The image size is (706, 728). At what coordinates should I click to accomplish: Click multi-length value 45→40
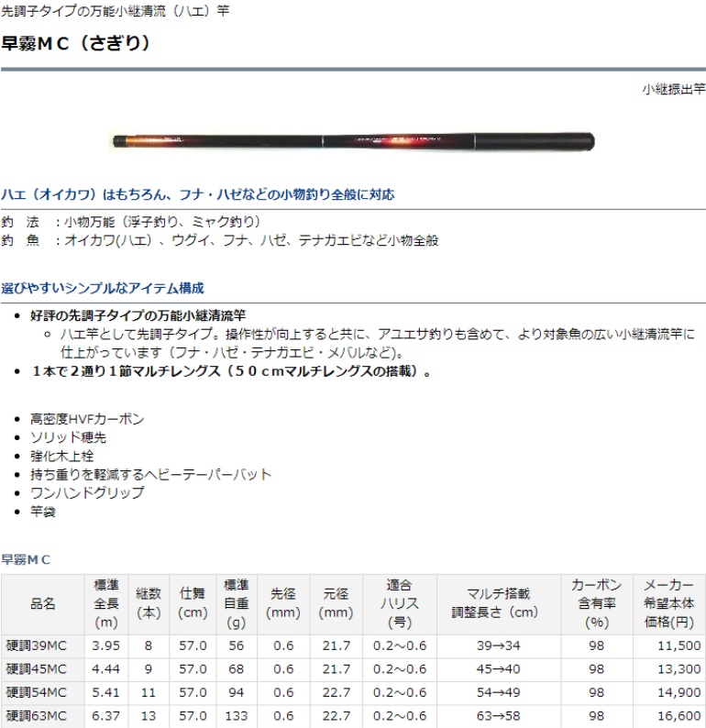tap(499, 669)
